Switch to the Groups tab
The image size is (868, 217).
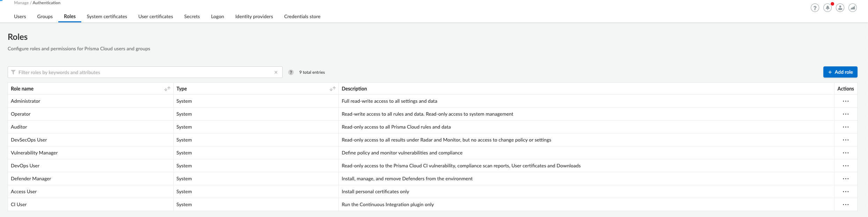[x=45, y=16]
